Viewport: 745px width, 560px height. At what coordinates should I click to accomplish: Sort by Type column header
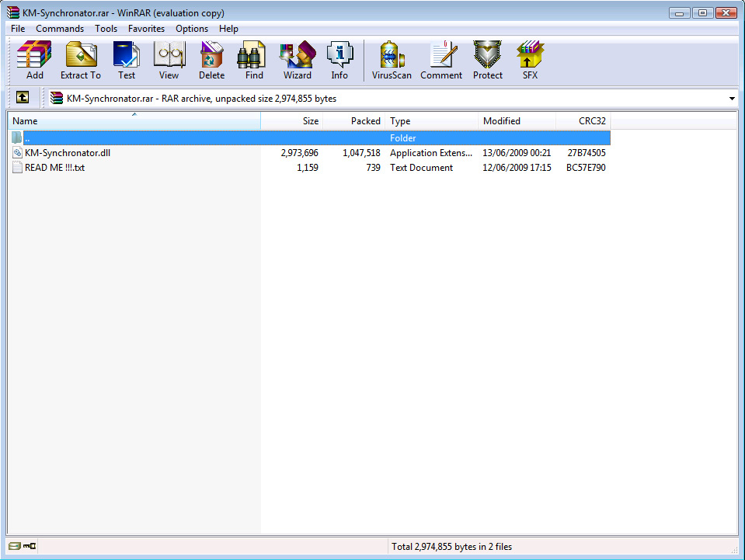click(431, 120)
